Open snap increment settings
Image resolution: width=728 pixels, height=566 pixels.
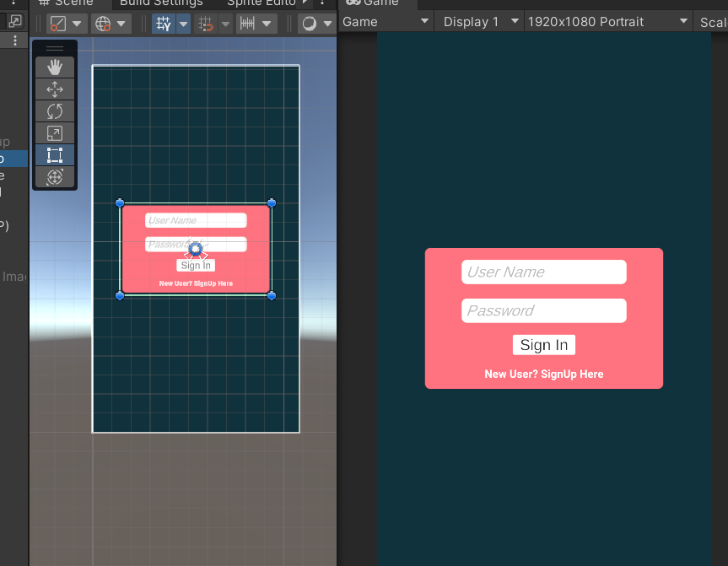point(247,24)
